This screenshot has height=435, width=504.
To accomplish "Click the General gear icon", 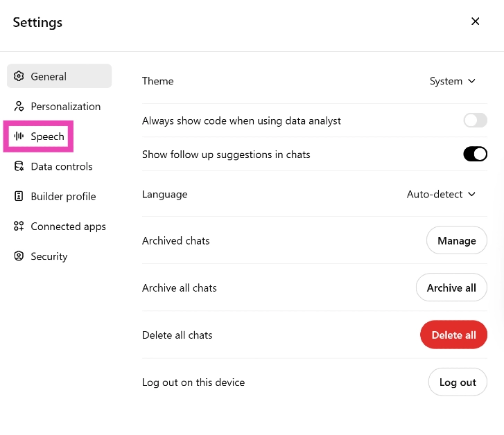I will 19,76.
